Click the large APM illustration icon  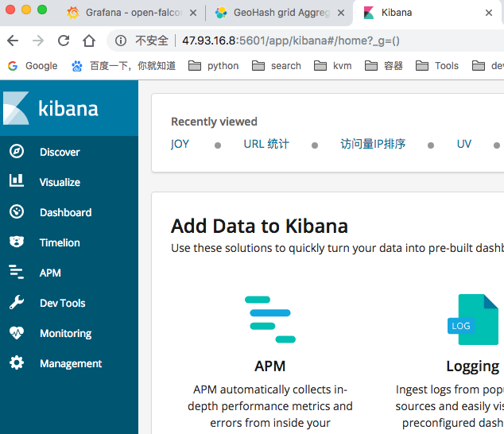pyautogui.click(x=269, y=319)
